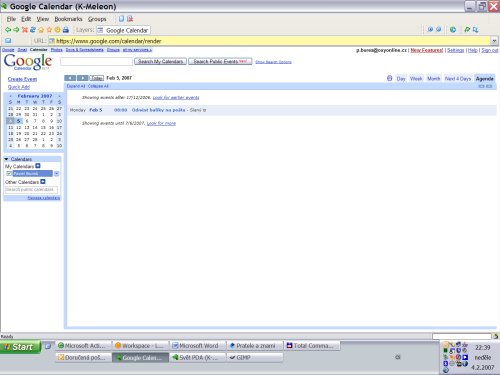Click green globe icon in right toolbar
Screen dimensions: 500x375
coord(453,30)
